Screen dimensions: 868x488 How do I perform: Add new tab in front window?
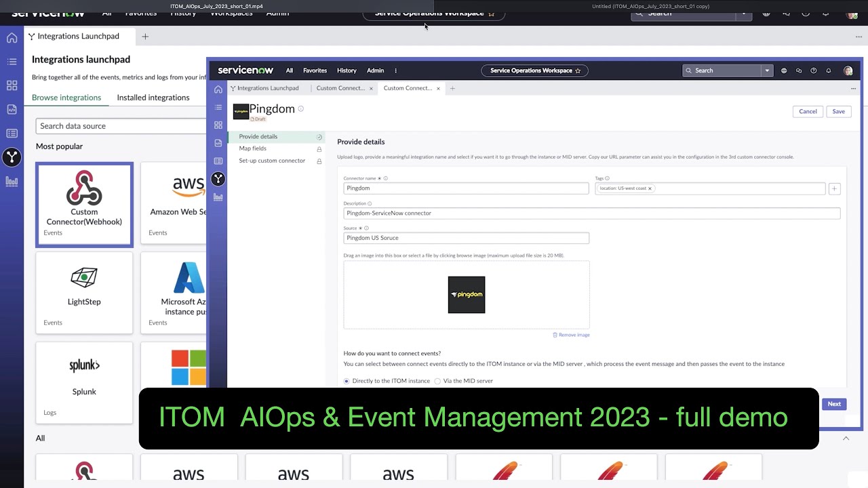452,88
